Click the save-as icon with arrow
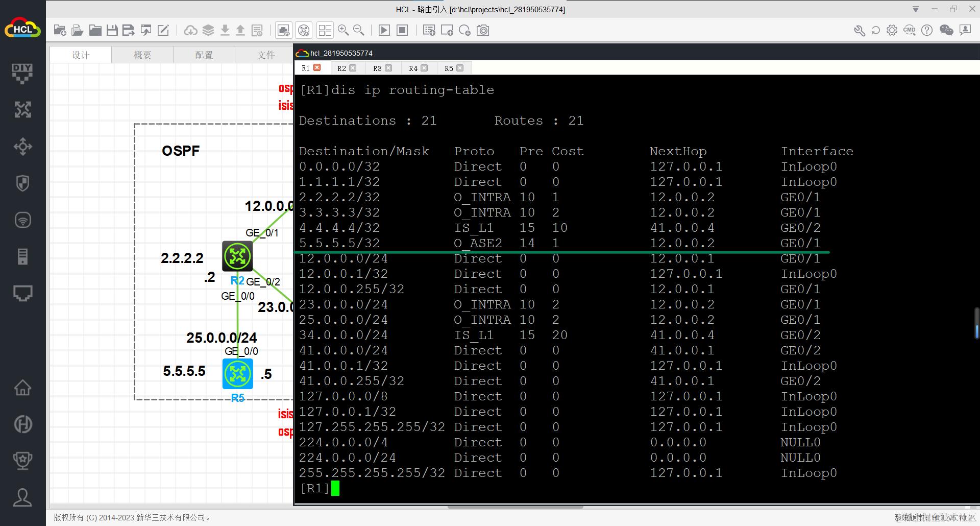980x526 pixels. point(128,30)
